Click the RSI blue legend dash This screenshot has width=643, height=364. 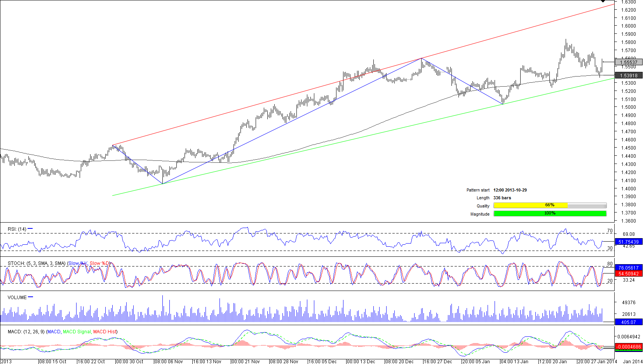[30, 229]
